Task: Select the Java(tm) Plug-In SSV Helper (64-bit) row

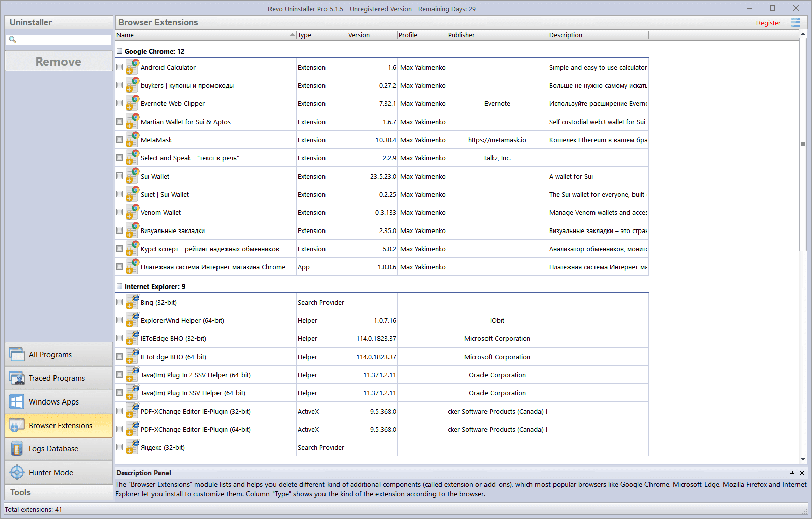Action: [382, 393]
